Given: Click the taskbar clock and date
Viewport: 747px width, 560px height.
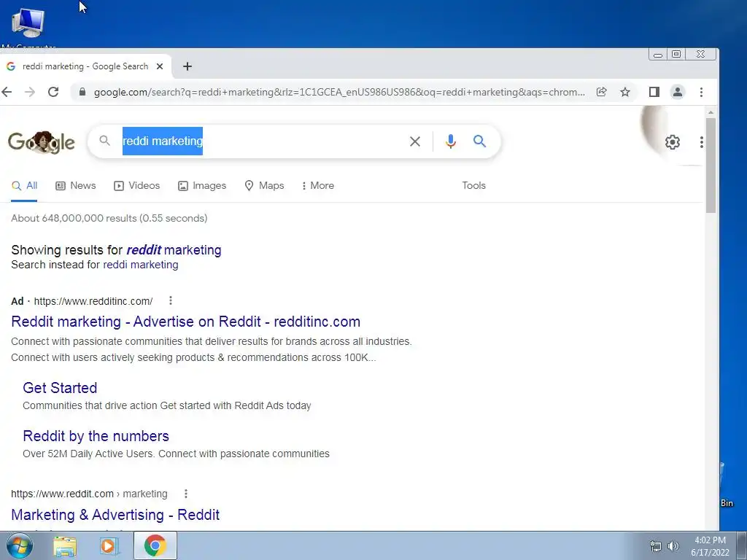Looking at the screenshot, I should point(710,546).
